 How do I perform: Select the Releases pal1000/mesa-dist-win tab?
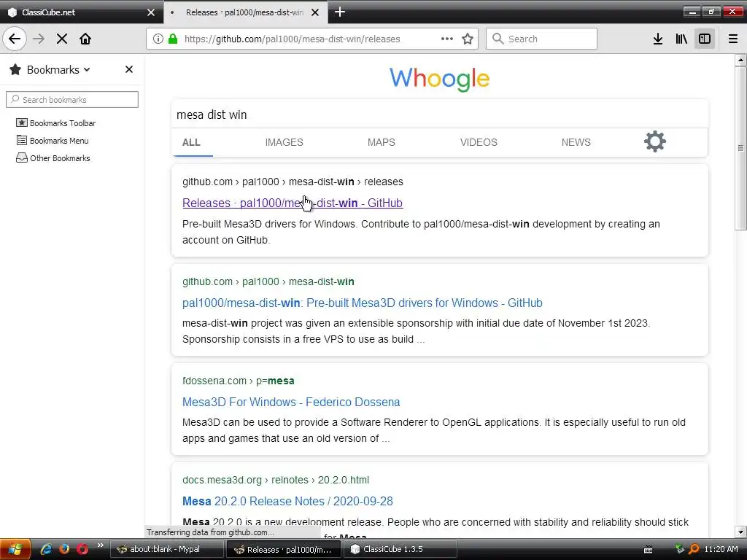(x=244, y=12)
